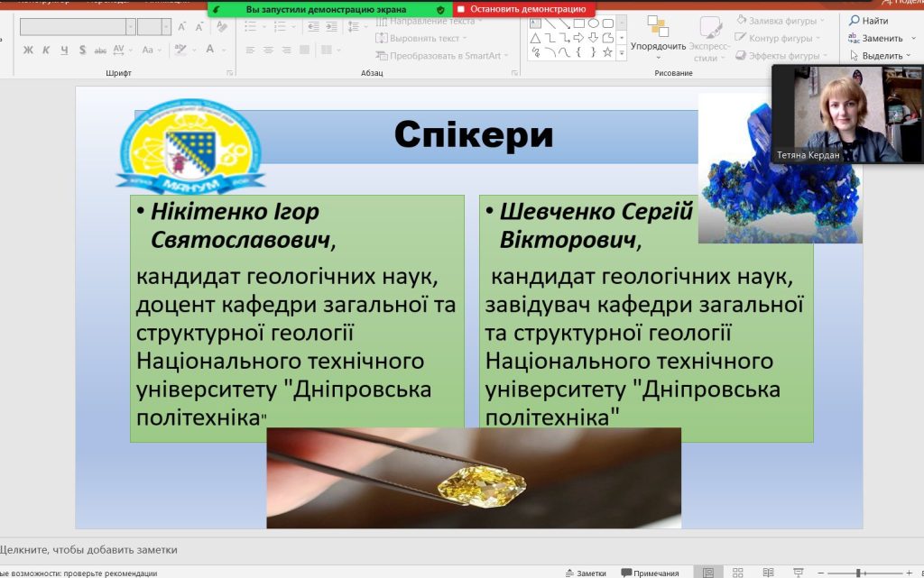Toggle text shadow (S) formatting
The height and width of the screenshot is (578, 924).
[82, 50]
